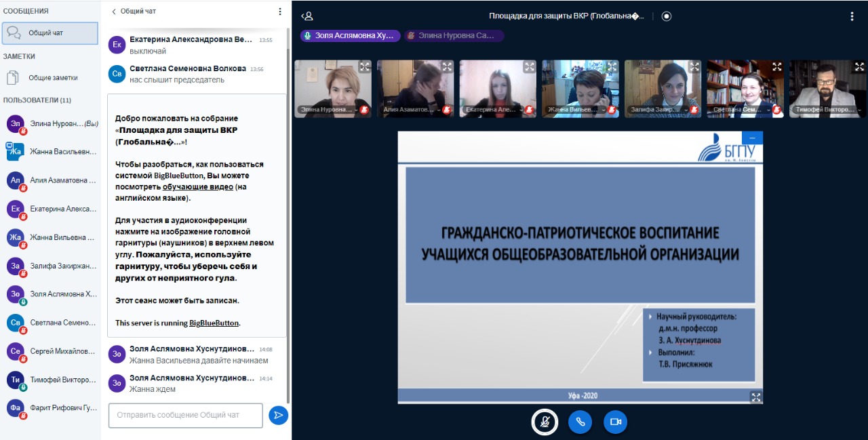This screenshot has height=440, width=868.
Task: Unmute the microphone button
Action: point(544,422)
